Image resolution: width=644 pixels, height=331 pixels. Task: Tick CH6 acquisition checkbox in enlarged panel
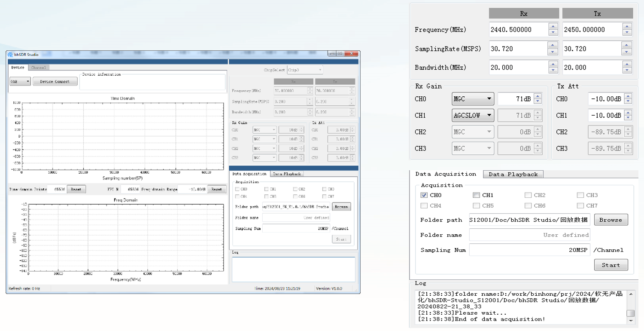528,205
